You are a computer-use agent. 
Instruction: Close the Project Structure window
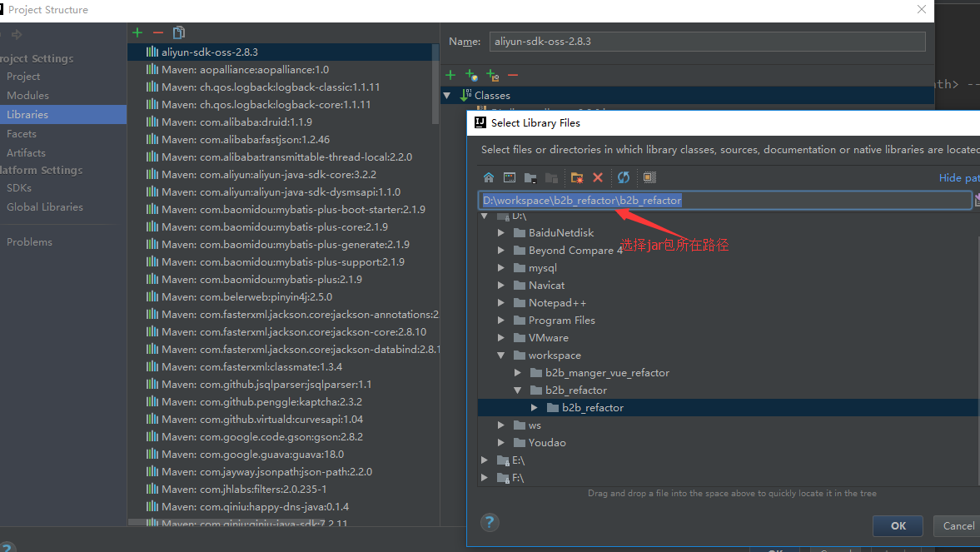click(921, 9)
